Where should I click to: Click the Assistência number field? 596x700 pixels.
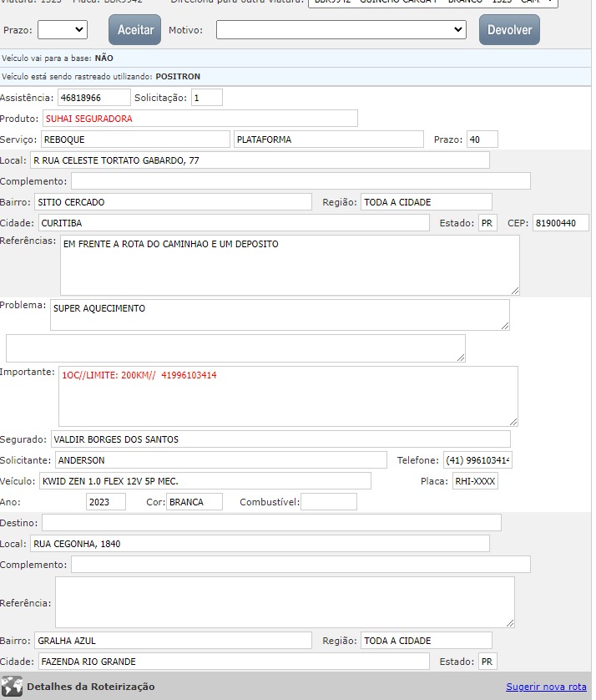click(93, 98)
